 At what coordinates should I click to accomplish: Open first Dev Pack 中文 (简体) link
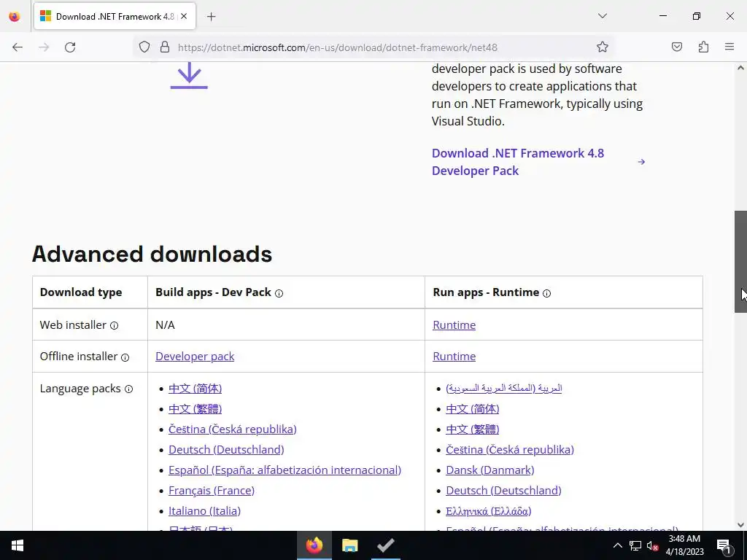click(196, 389)
